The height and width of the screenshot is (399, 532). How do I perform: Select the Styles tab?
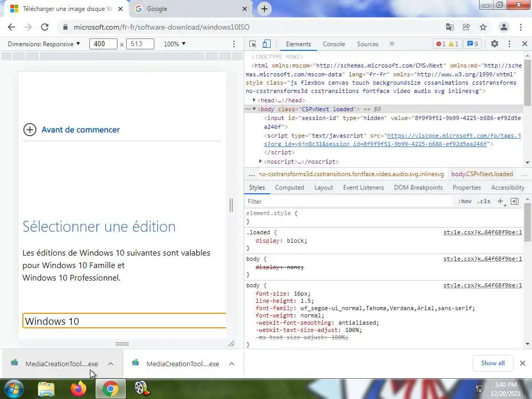click(x=257, y=187)
